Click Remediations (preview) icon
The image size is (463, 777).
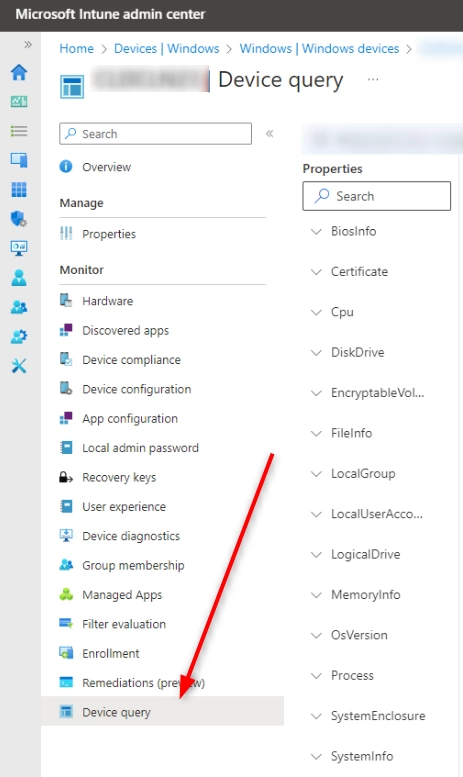(66, 682)
